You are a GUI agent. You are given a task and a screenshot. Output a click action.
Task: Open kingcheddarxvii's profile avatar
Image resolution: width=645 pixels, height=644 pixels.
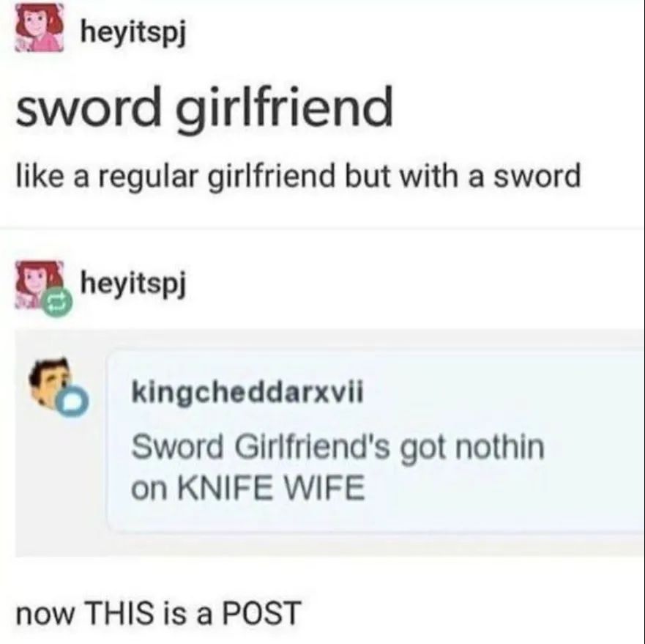51,382
